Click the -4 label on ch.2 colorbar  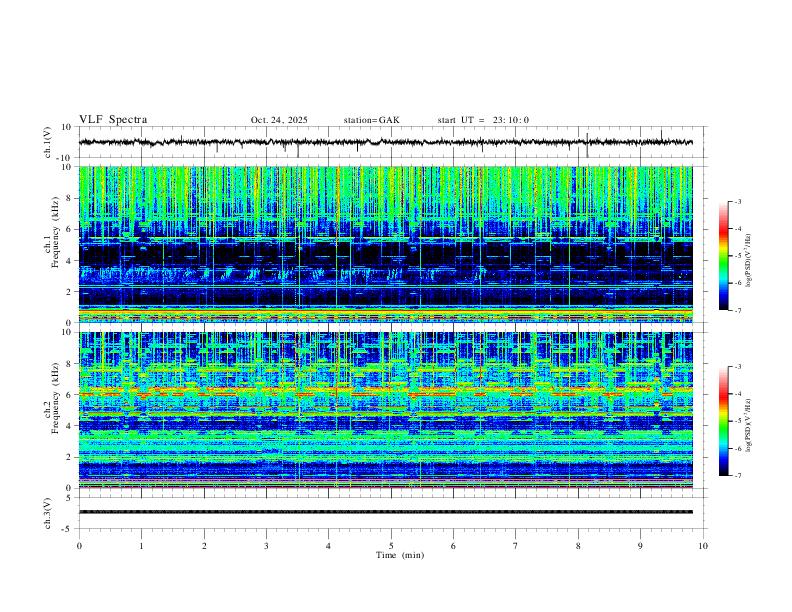(x=738, y=394)
